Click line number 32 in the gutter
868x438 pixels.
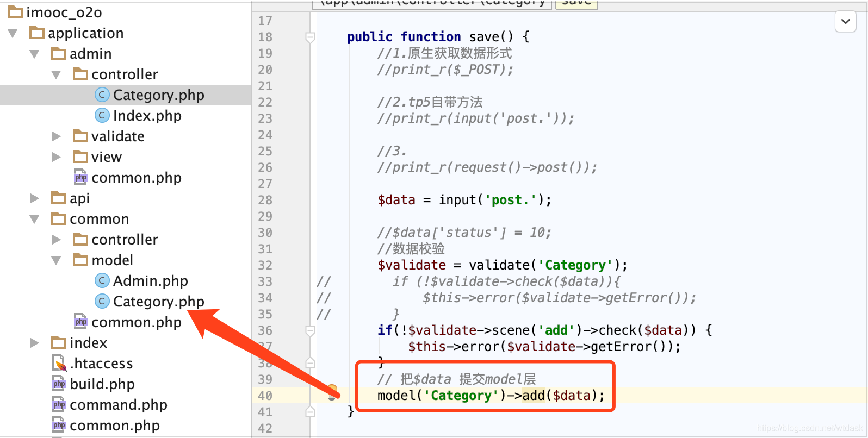(265, 265)
